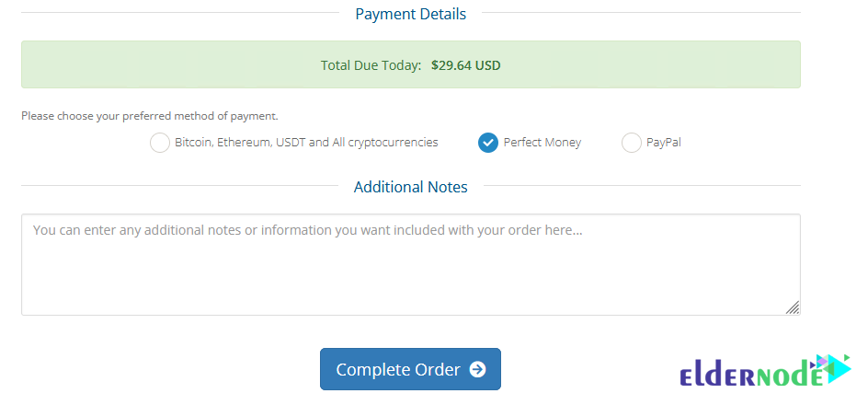This screenshot has width=868, height=405.
Task: Choose the PayPal radio button
Action: [631, 143]
